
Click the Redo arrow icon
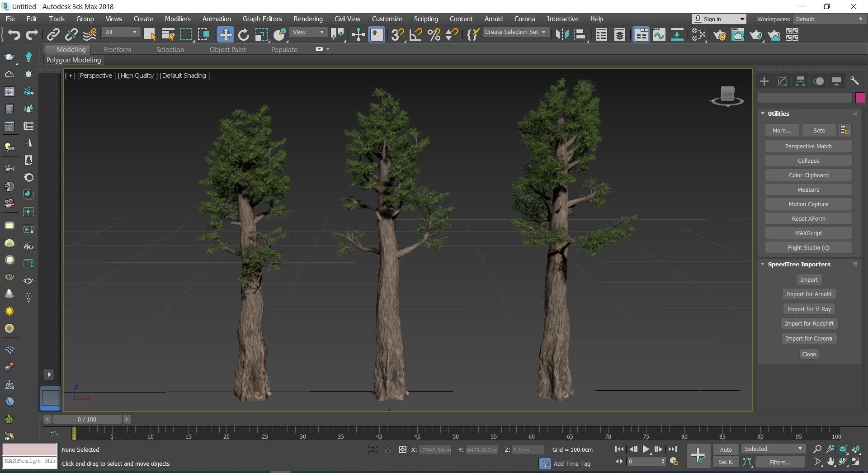(32, 34)
